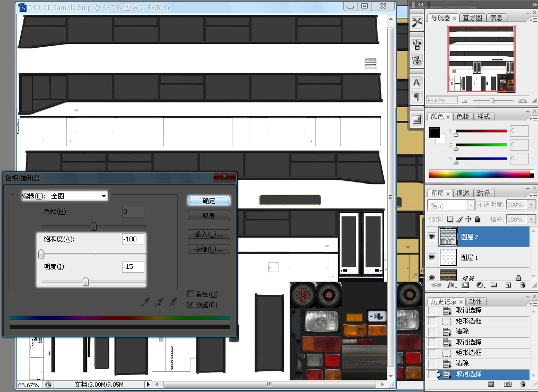Switch to the 通道 (Channels) tab

(463, 194)
